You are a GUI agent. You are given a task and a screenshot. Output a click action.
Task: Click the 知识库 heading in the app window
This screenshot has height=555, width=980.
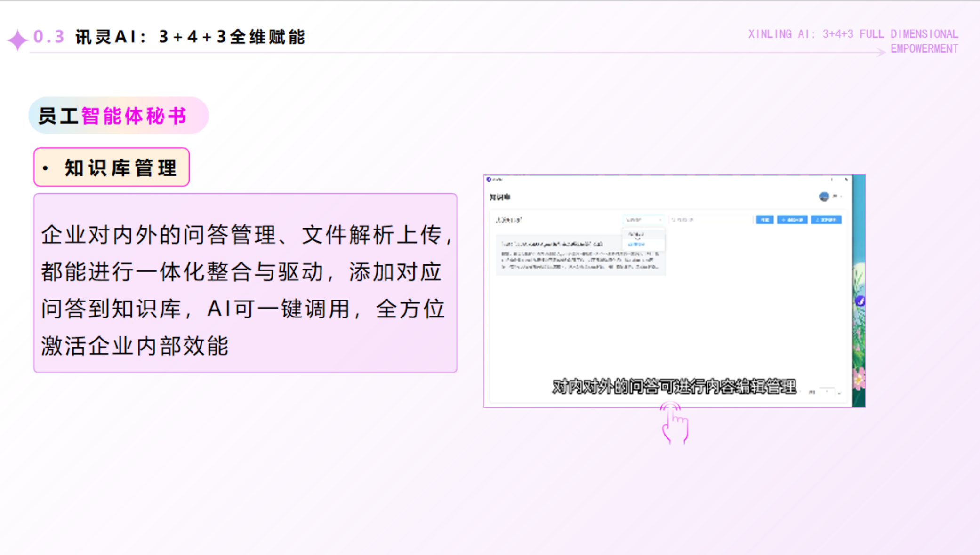point(499,197)
